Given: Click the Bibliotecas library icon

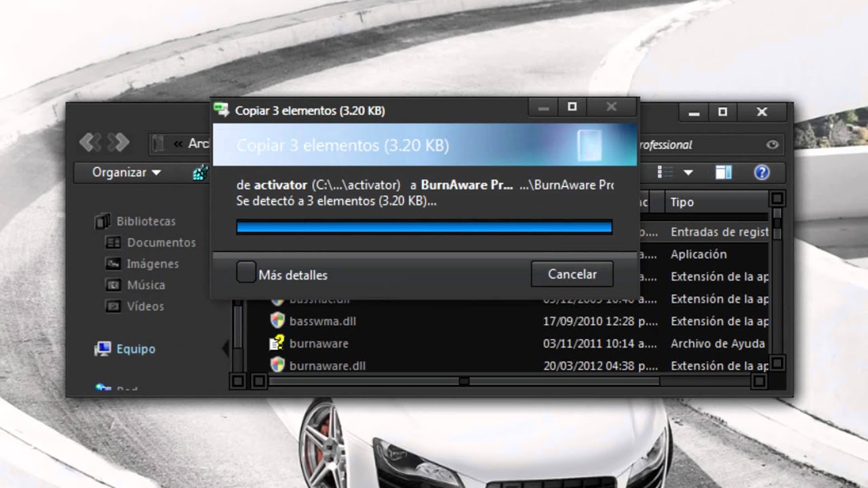Looking at the screenshot, I should (x=102, y=221).
